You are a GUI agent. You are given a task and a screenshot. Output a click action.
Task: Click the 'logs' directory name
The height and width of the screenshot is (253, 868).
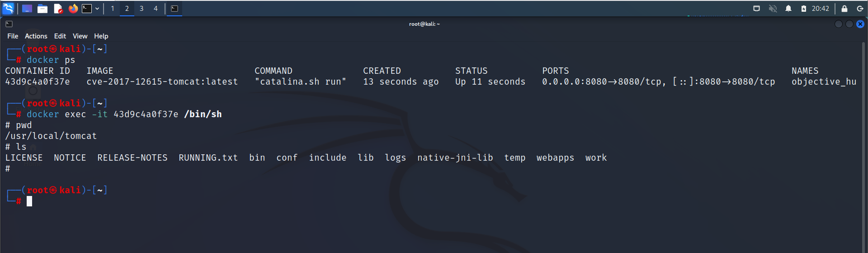396,158
